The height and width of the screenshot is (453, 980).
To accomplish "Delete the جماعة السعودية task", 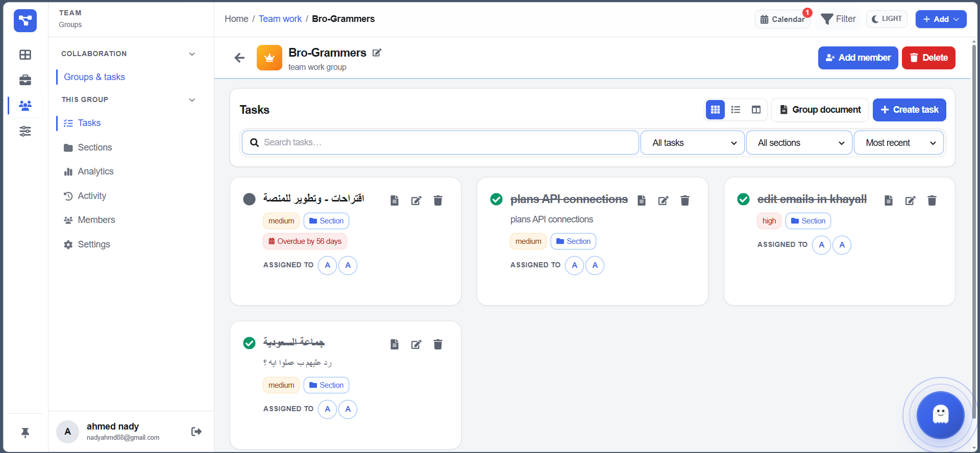I will click(x=438, y=344).
